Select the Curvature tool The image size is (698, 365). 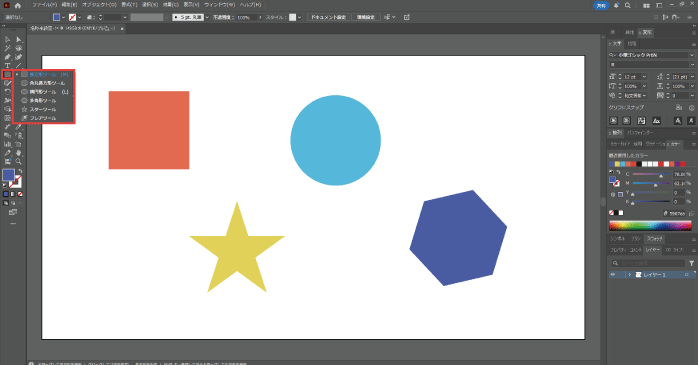click(x=19, y=57)
